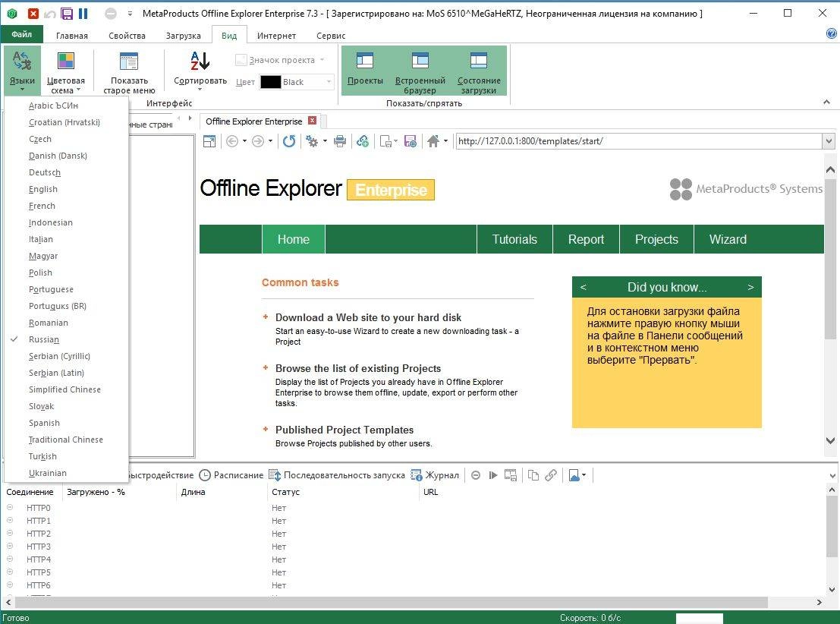
Task: Open the Языки languages ribbon button
Action: pyautogui.click(x=22, y=71)
